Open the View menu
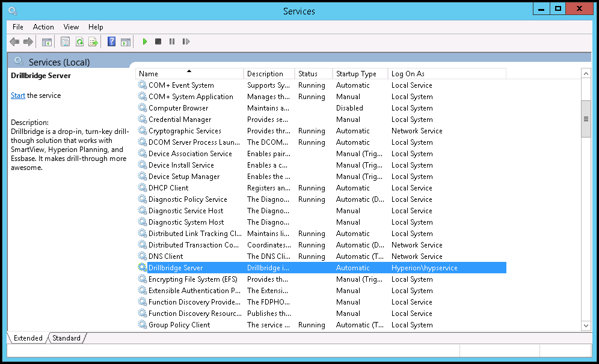Image resolution: width=599 pixels, height=364 pixels. [x=71, y=27]
